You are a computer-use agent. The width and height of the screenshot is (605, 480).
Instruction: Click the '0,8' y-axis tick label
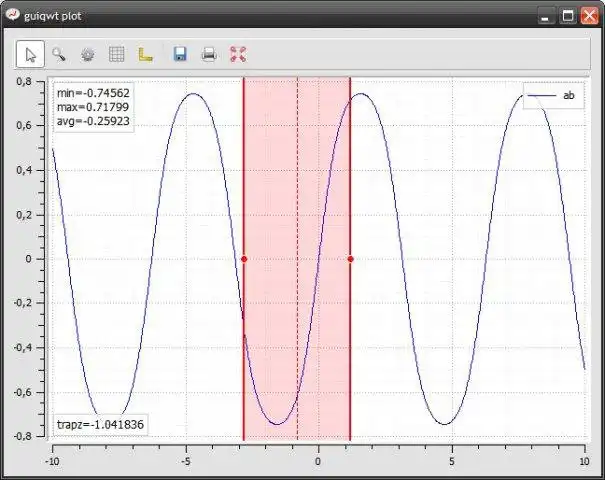coord(24,81)
